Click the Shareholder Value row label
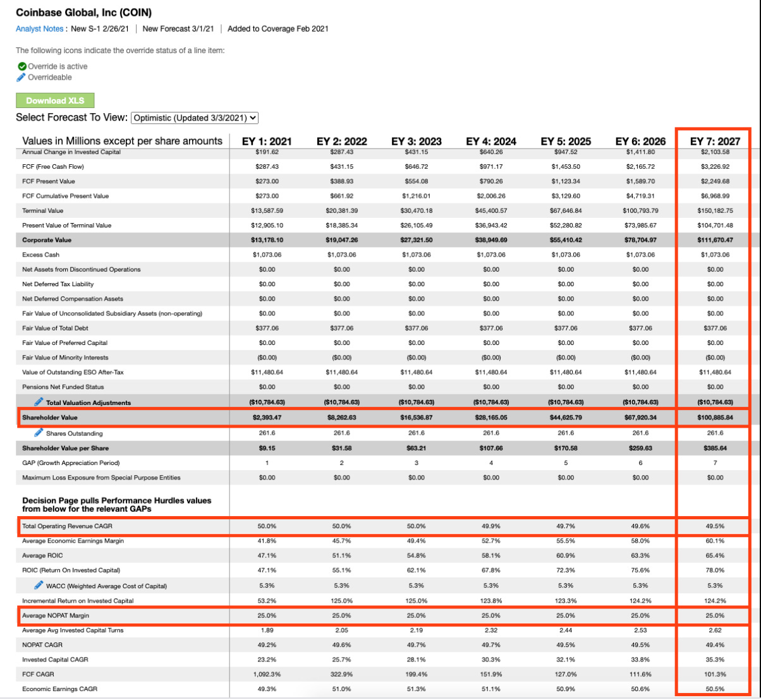The image size is (761, 700). [50, 418]
